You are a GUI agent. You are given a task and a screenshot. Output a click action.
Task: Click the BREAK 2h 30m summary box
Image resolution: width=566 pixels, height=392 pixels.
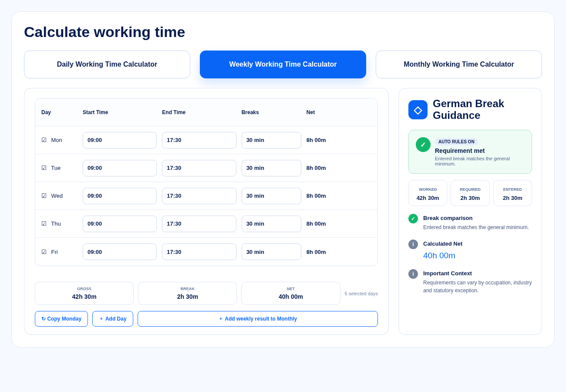[x=187, y=293]
